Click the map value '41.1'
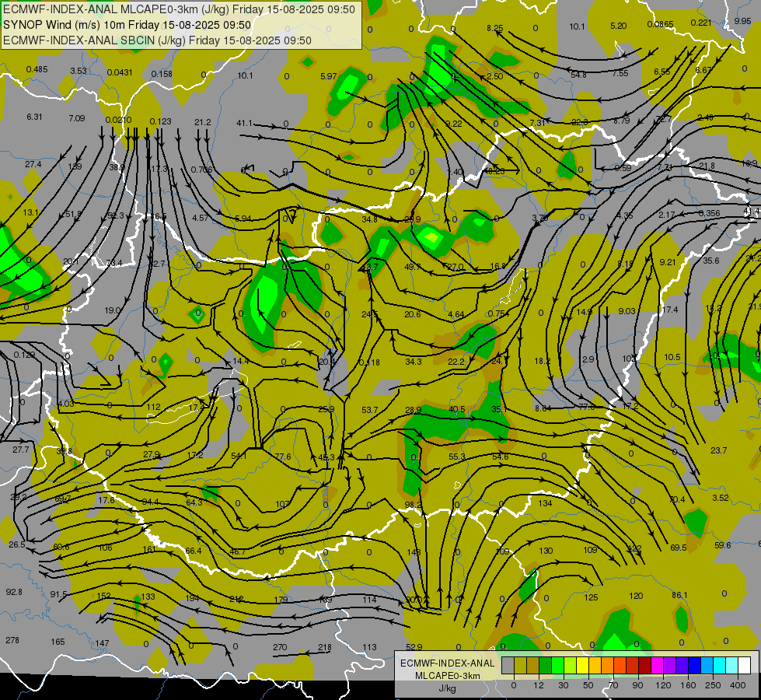 click(x=245, y=124)
